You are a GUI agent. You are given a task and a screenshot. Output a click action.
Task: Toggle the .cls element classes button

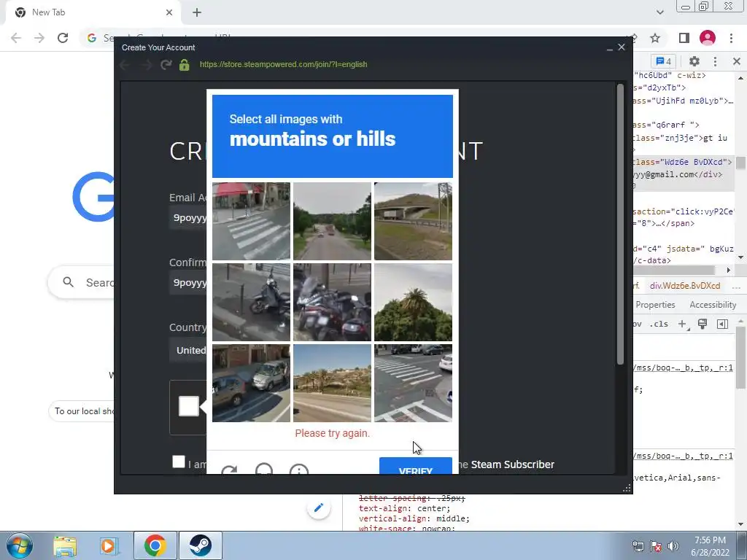click(659, 324)
